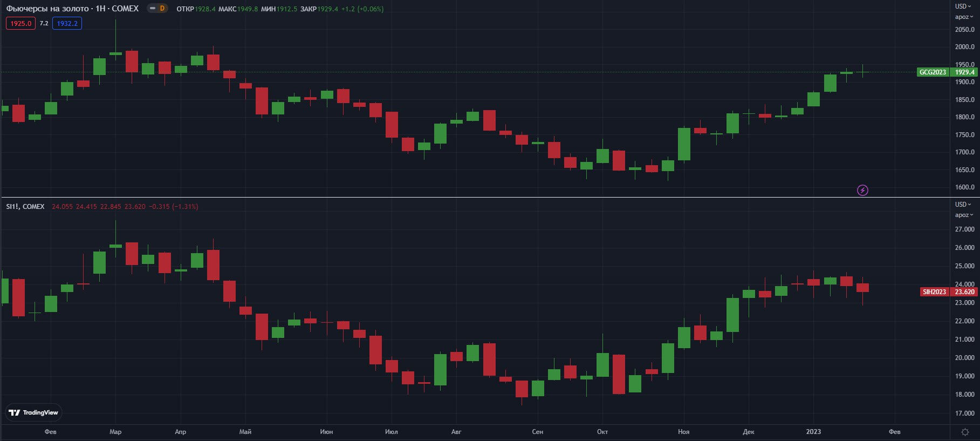Click the ОТКР 1928.4 open value
The height and width of the screenshot is (441, 980).
pyautogui.click(x=196, y=9)
